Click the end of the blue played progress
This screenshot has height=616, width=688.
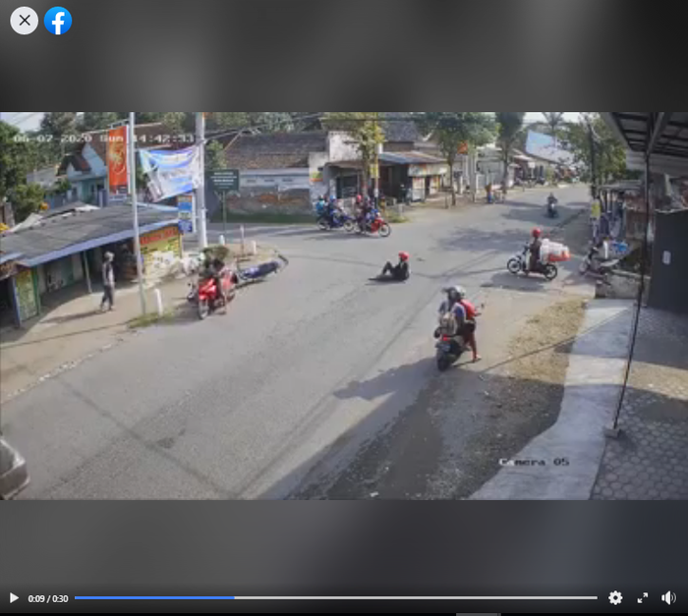click(234, 597)
